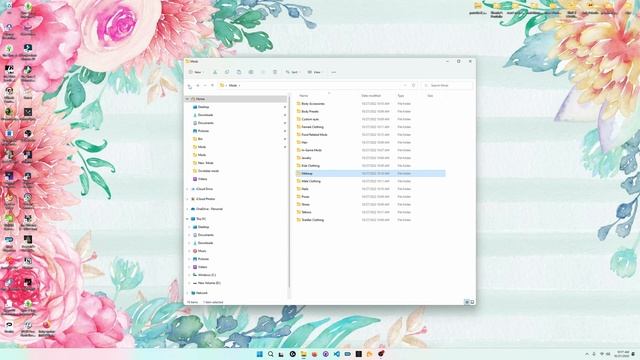Screen dimensions: 640x360
Task: Sort by the Size column header
Action: [430, 96]
